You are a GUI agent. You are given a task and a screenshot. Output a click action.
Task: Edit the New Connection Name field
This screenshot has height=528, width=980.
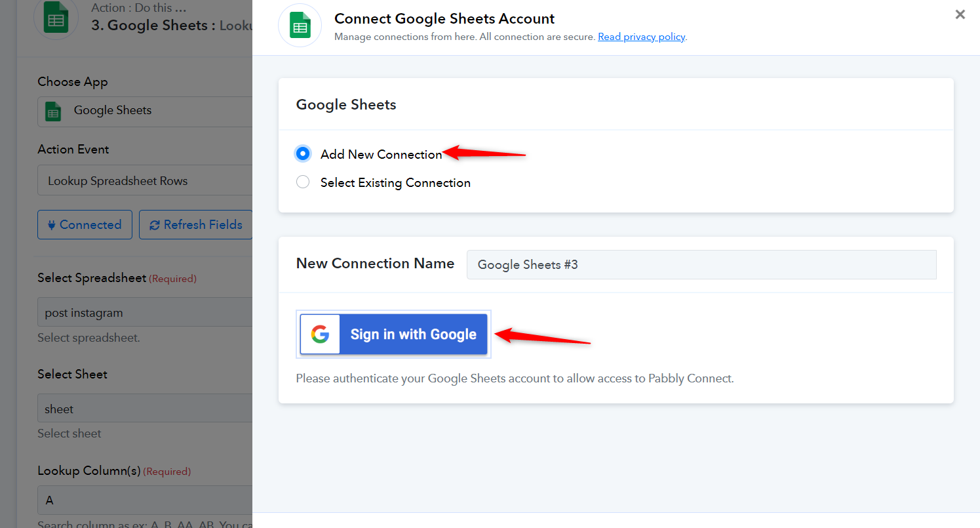coord(701,265)
